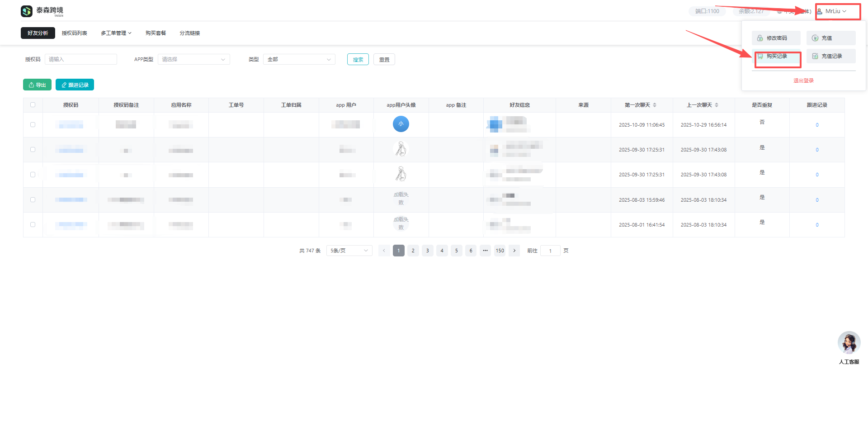Switch to the 授权码列表 tab
Screen dimensions: 868x431
(x=74, y=33)
